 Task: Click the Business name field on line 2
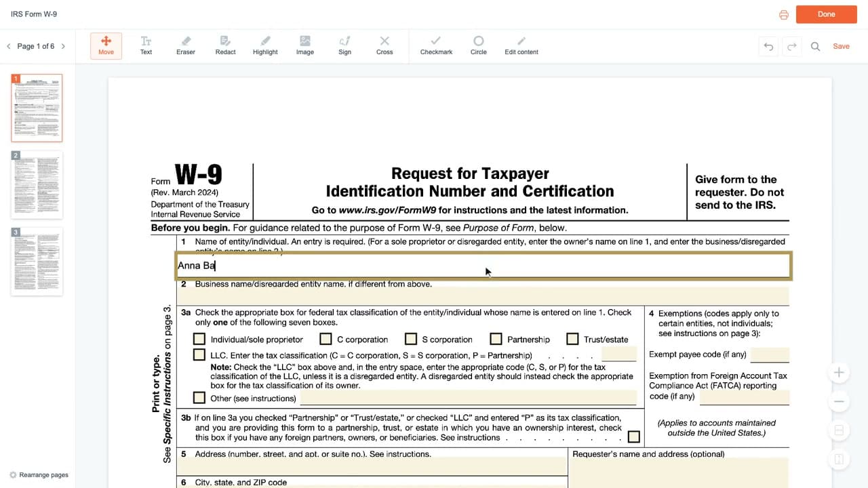(483, 296)
